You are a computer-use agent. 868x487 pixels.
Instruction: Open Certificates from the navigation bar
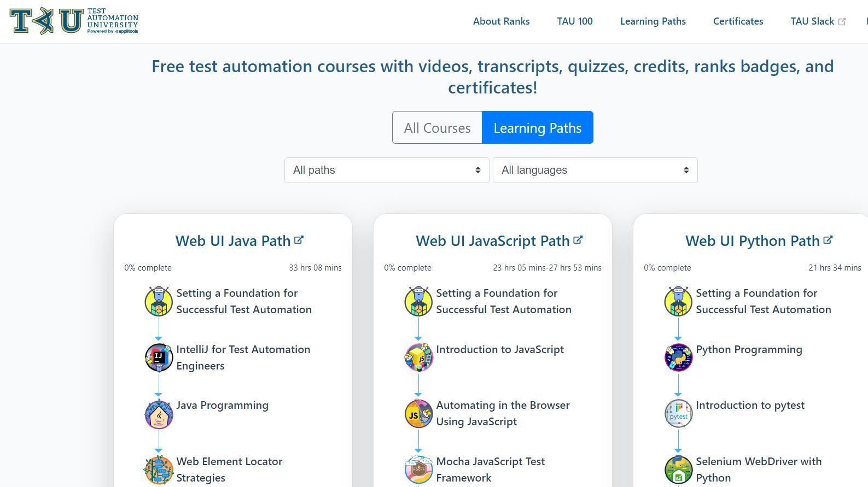point(738,21)
